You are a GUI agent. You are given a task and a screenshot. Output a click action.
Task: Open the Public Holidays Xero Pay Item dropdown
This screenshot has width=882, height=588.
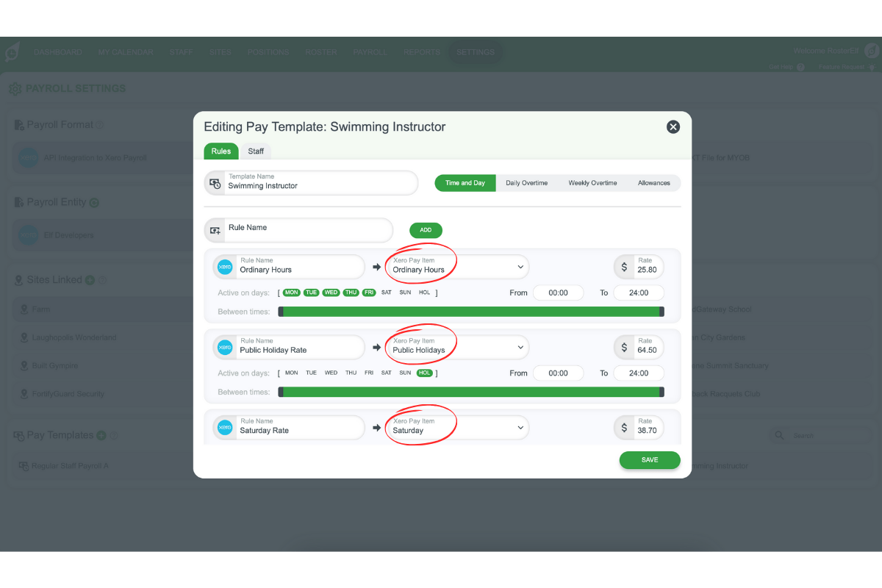[456, 347]
